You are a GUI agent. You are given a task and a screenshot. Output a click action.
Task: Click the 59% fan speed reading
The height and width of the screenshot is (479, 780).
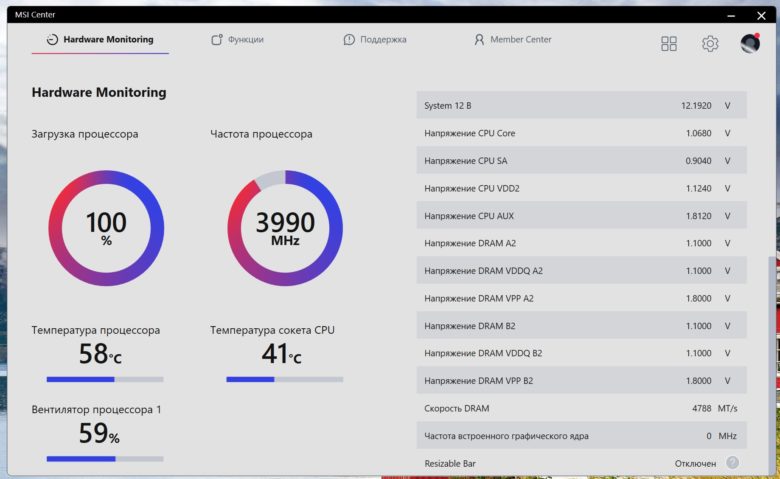click(99, 433)
